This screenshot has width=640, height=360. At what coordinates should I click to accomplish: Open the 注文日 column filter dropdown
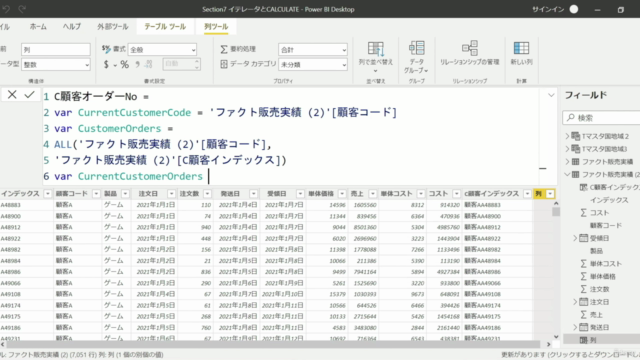click(171, 193)
